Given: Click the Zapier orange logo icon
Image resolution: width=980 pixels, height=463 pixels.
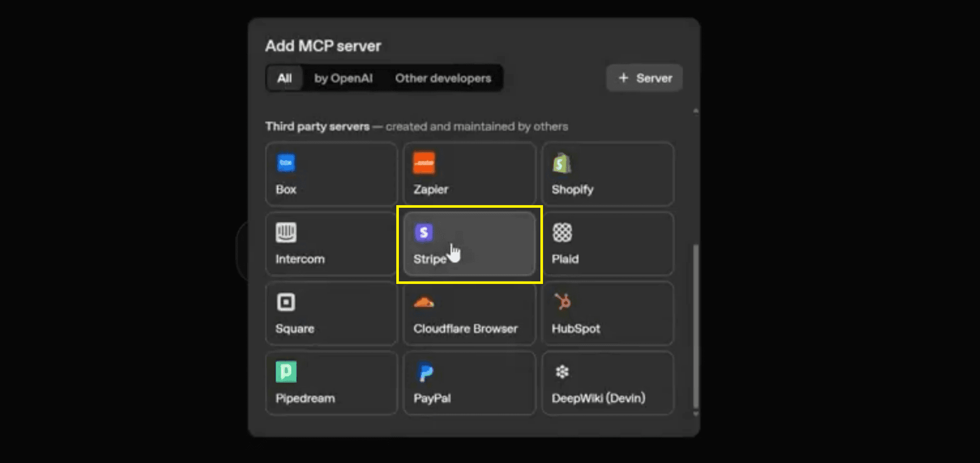Looking at the screenshot, I should (424, 163).
